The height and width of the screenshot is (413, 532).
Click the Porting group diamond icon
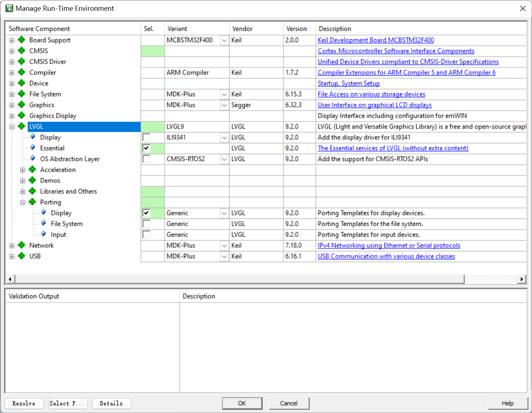32,202
